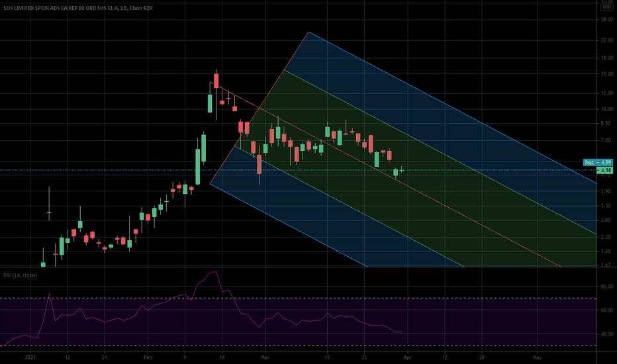Click the 22.00 price axis label
The image size is (617, 364).
607,40
